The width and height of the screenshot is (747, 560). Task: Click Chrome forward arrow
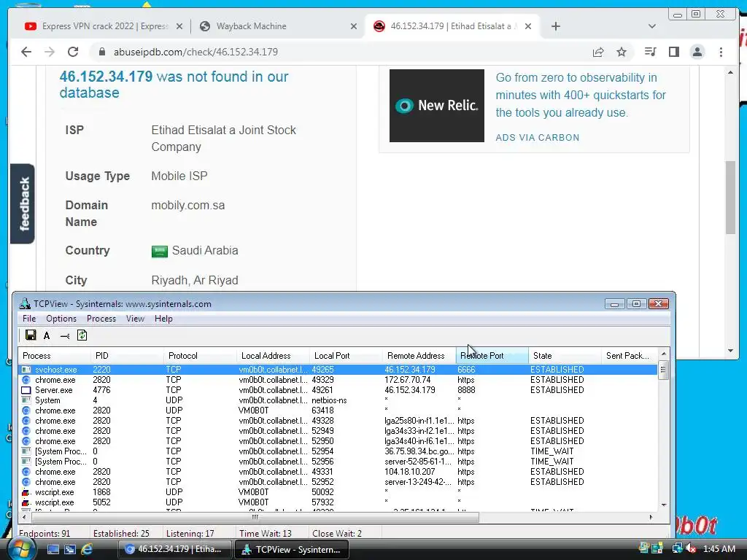50,52
